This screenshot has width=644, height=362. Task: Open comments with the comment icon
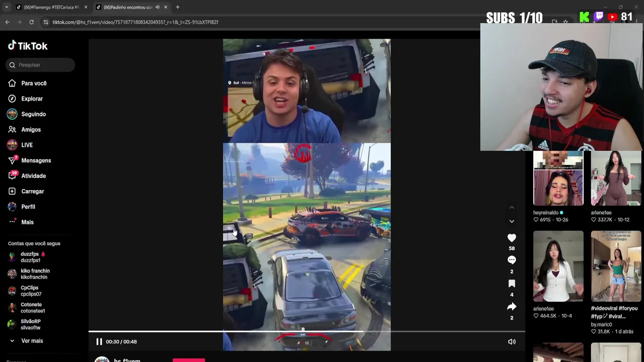pos(512,260)
